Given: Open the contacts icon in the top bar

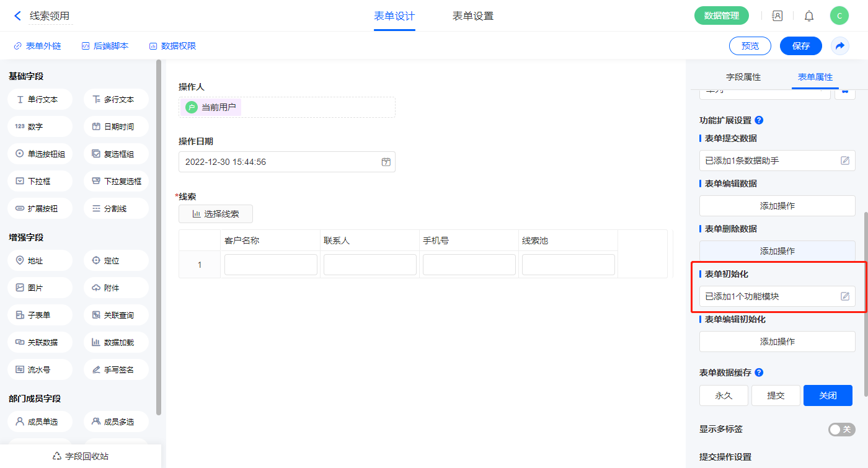Looking at the screenshot, I should coord(777,16).
